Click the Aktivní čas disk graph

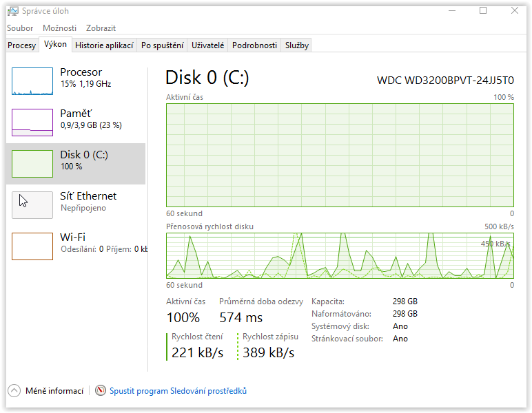coord(340,154)
